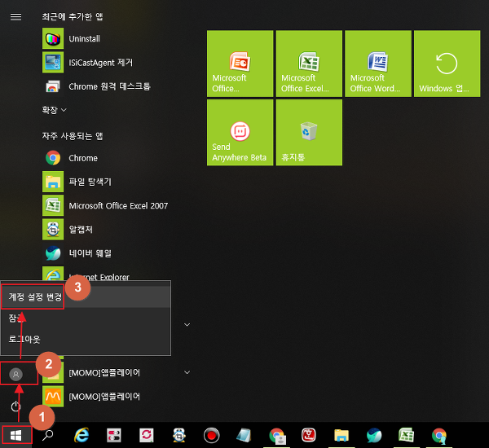The width and height of the screenshot is (489, 448).
Task: Select 계정 설정 변경 menu item
Action: pos(86,296)
